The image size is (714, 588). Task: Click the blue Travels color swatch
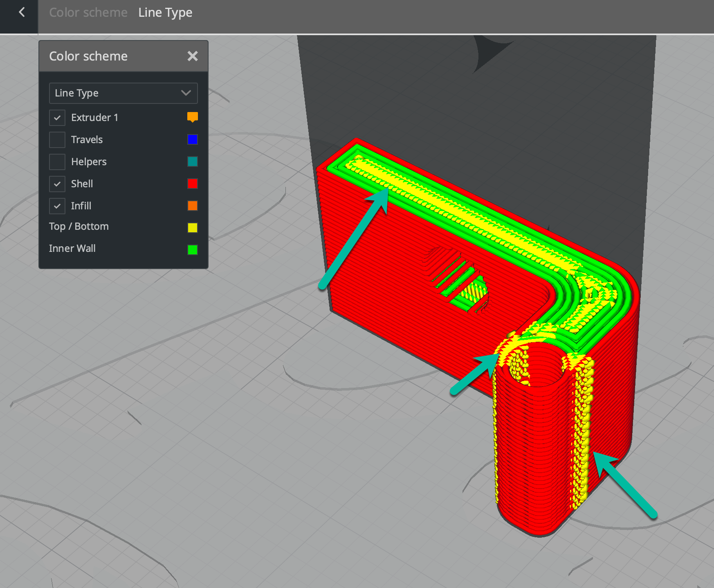[x=193, y=139]
